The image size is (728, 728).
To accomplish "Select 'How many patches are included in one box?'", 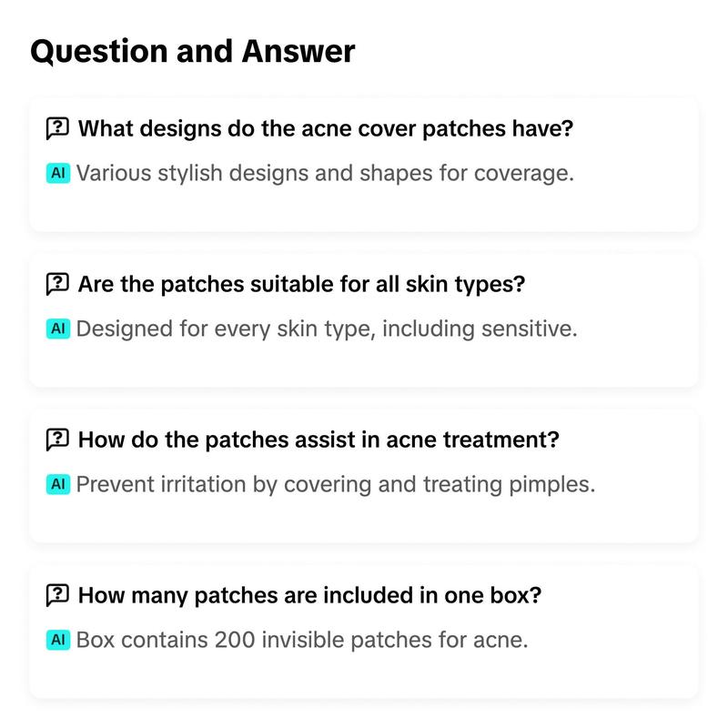I will tap(309, 595).
